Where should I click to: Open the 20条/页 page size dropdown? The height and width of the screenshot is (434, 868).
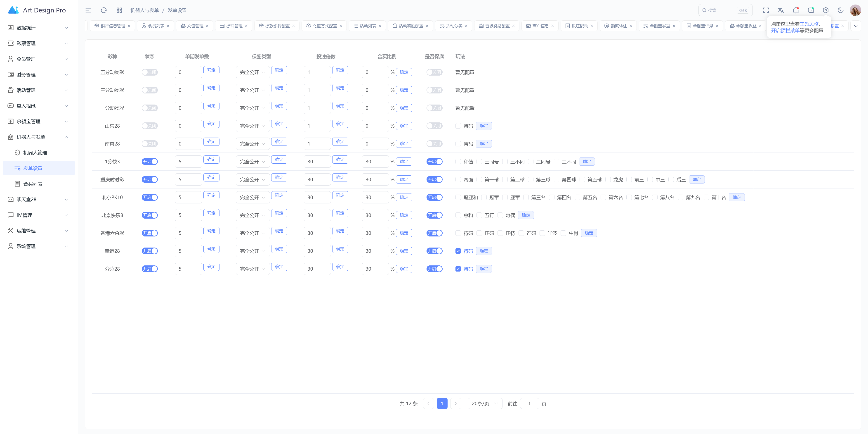(x=485, y=404)
